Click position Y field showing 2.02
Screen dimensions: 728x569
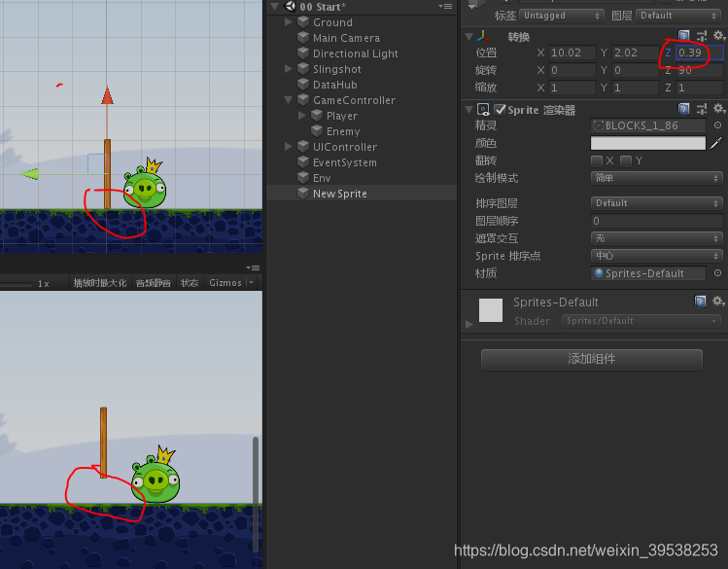pyautogui.click(x=635, y=53)
